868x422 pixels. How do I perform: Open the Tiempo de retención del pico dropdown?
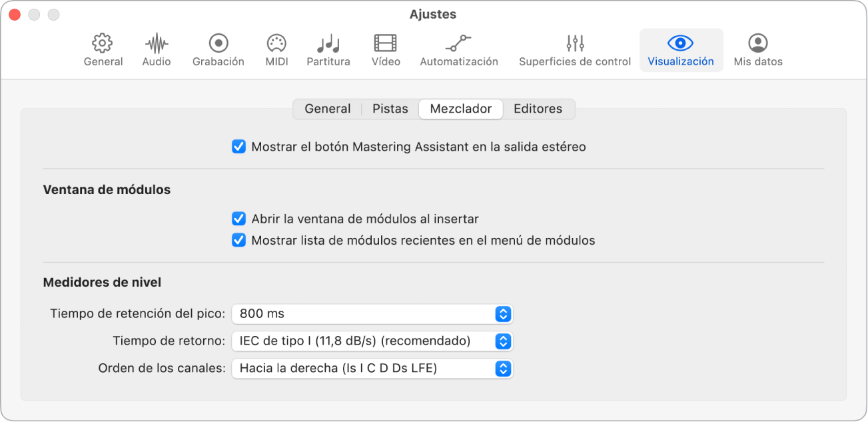372,314
